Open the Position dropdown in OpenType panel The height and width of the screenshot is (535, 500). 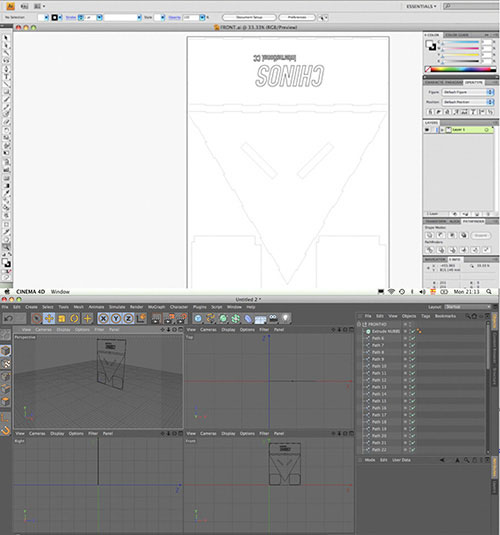(468, 102)
